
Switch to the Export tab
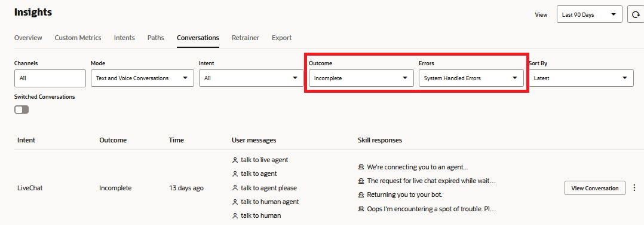(282, 38)
